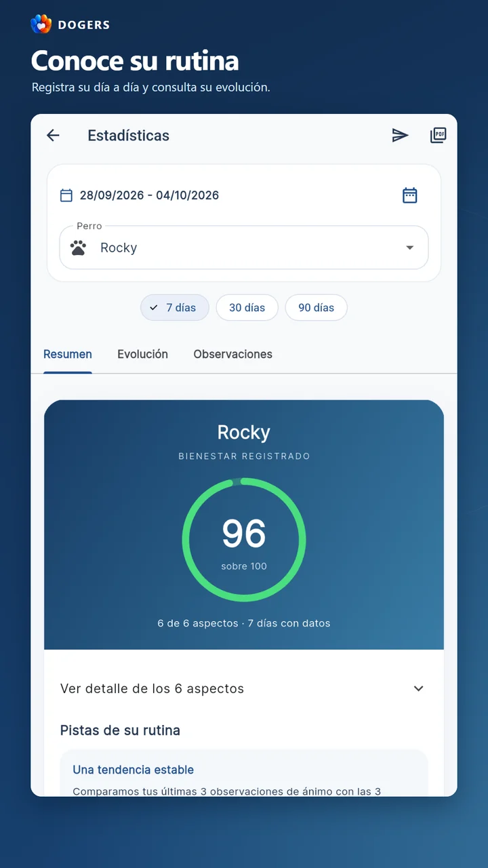
Task: Click the date range 28/09/2026 - 04/10/2026
Action: 149,195
